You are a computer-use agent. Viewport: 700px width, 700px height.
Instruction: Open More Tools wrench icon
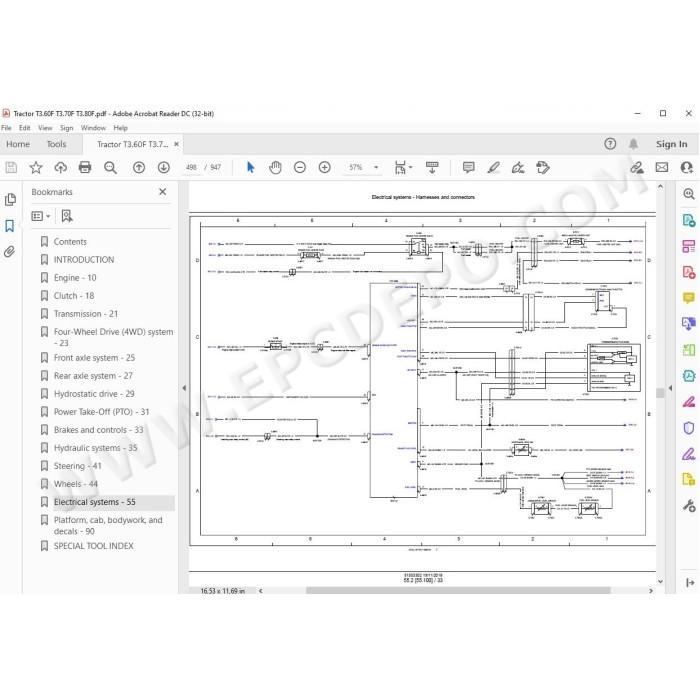[689, 506]
